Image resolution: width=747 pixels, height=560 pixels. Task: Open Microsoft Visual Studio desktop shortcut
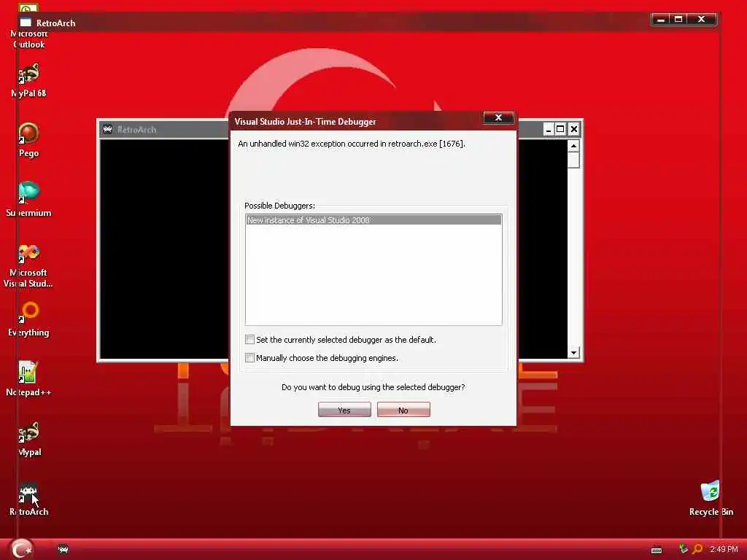pyautogui.click(x=28, y=265)
